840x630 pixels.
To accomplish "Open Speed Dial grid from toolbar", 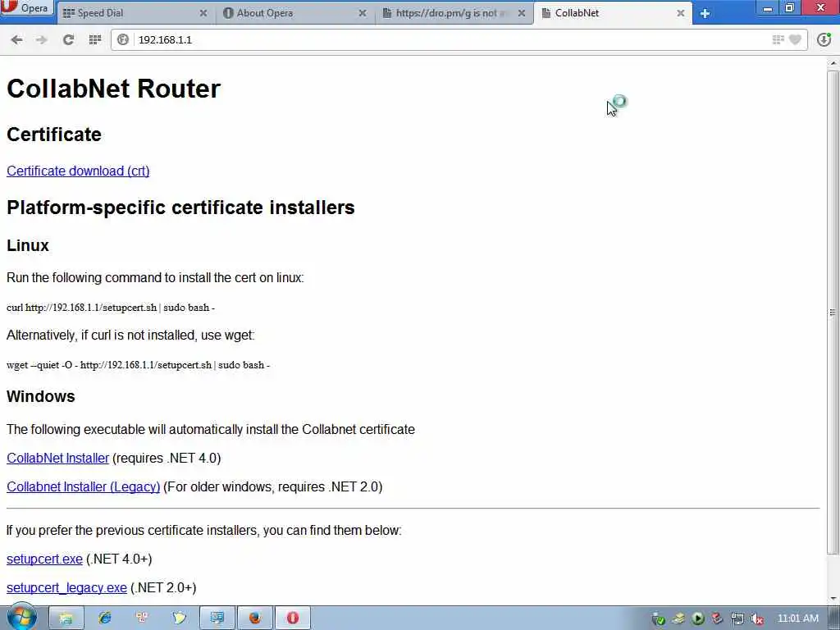I will pyautogui.click(x=95, y=39).
